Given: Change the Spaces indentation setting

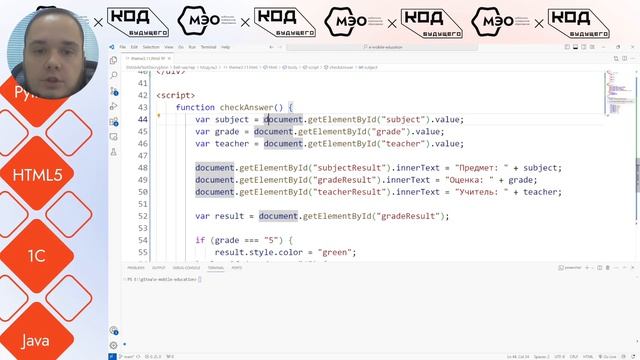Looking at the screenshot, I should 542,357.
